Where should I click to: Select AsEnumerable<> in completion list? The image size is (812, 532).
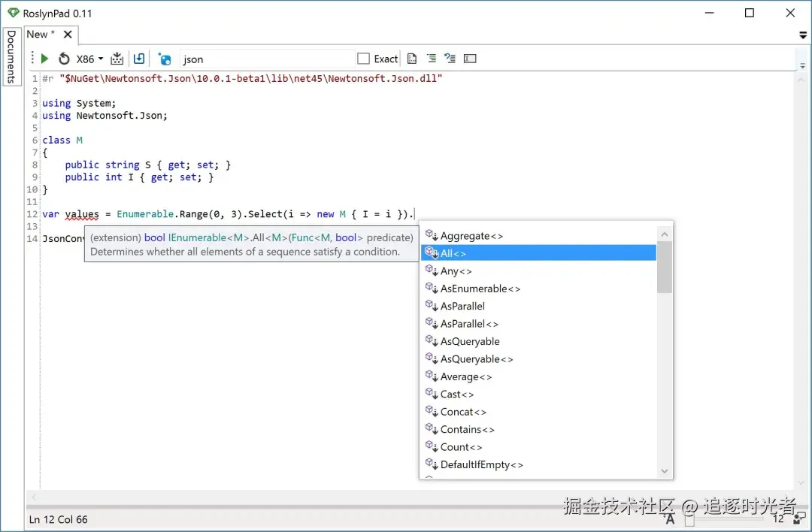pyautogui.click(x=538, y=289)
